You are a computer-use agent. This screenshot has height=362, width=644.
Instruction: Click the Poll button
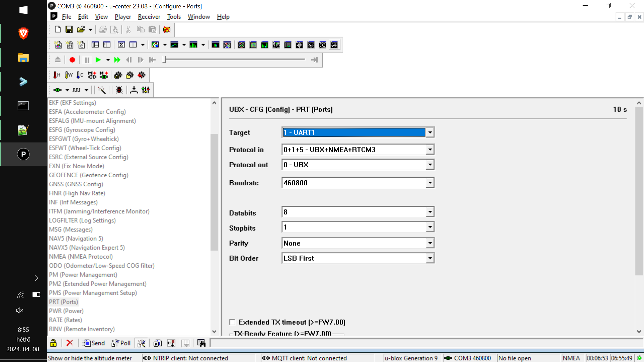(x=121, y=343)
